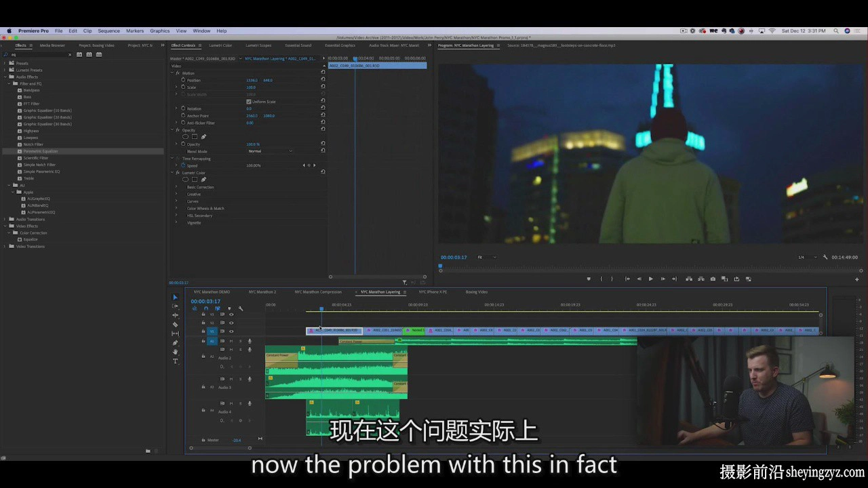
Task: Reset the Position parameter
Action: tap(323, 80)
